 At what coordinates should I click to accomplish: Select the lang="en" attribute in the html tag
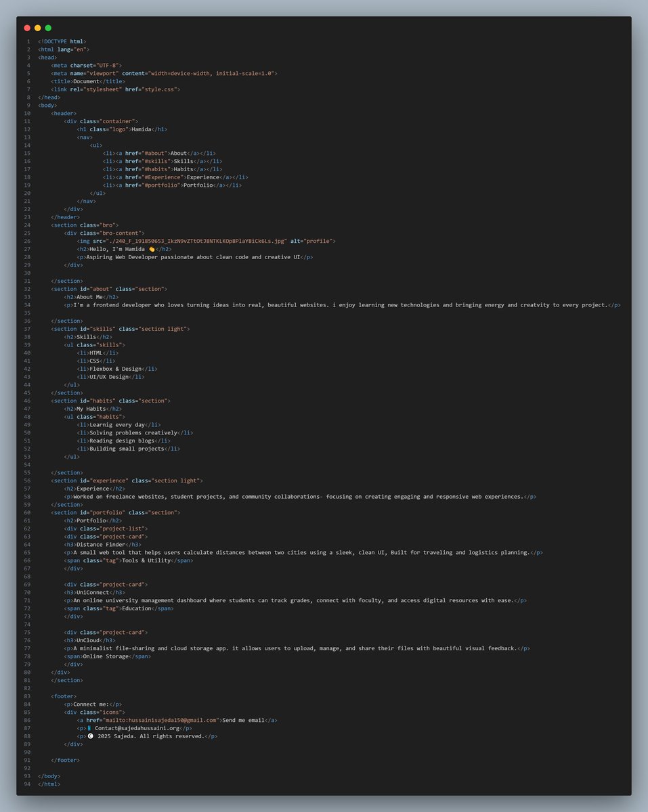click(x=73, y=49)
